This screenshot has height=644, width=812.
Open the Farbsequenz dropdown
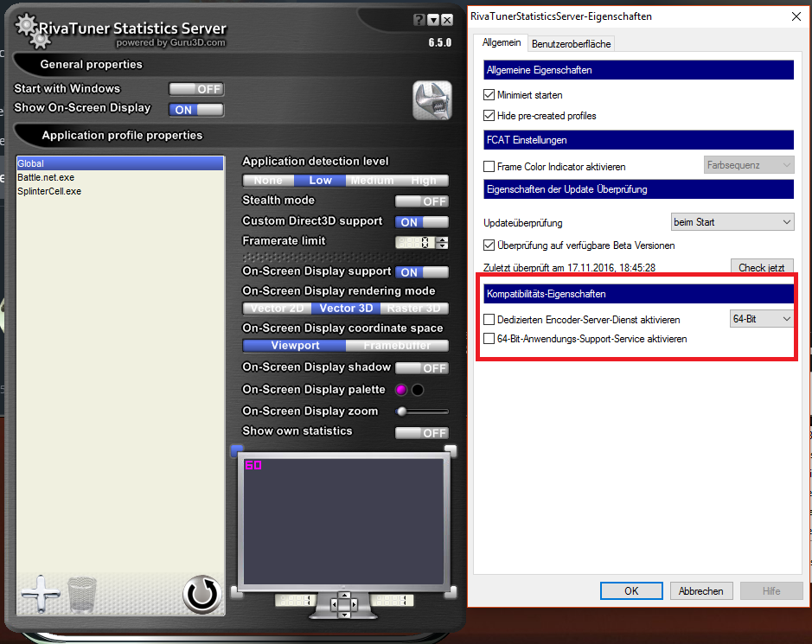click(749, 165)
